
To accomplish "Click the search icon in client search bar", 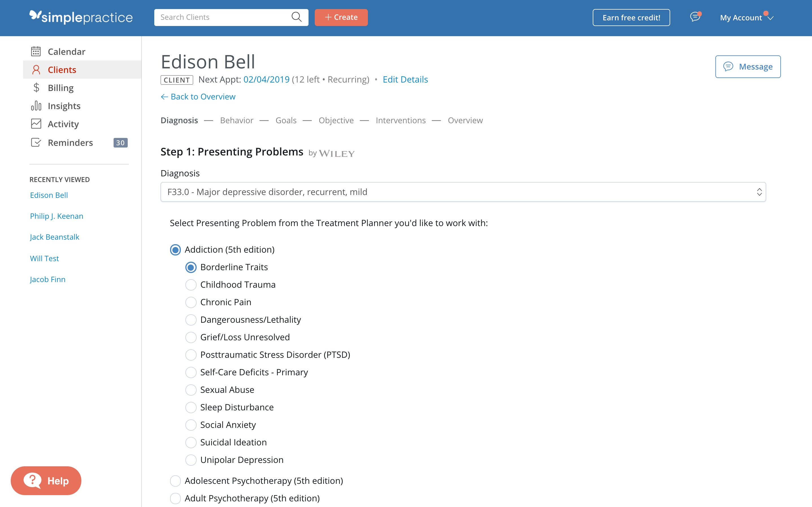I will click(x=297, y=16).
